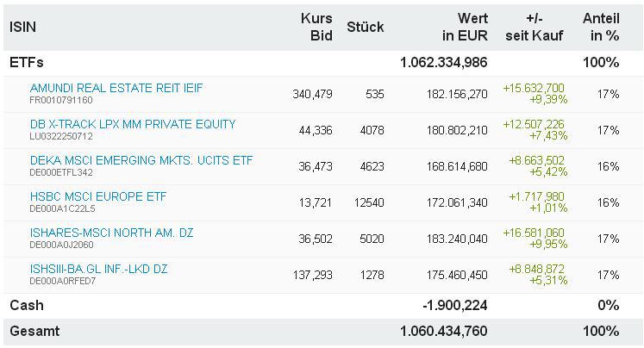Click the Cash value -1.900,224

pos(454,305)
